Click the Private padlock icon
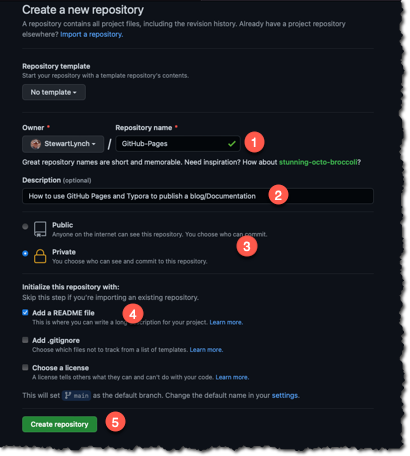This screenshot has width=410, height=456. pos(40,256)
